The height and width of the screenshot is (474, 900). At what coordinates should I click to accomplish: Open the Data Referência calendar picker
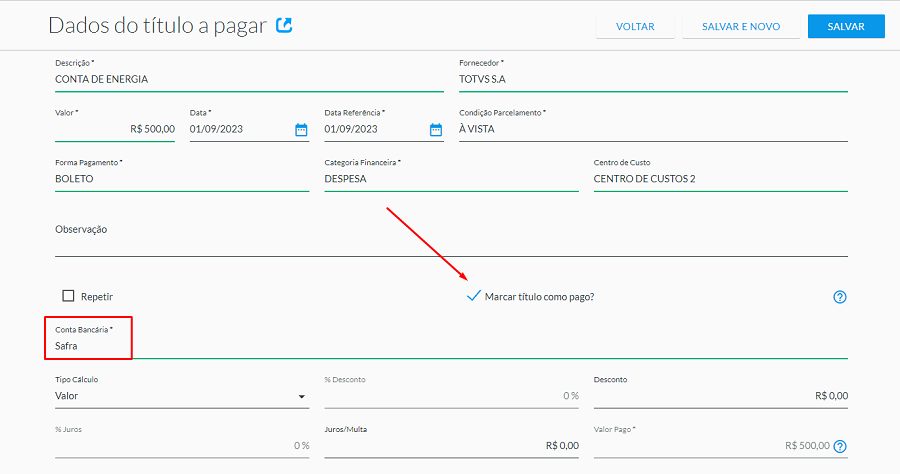coord(436,130)
